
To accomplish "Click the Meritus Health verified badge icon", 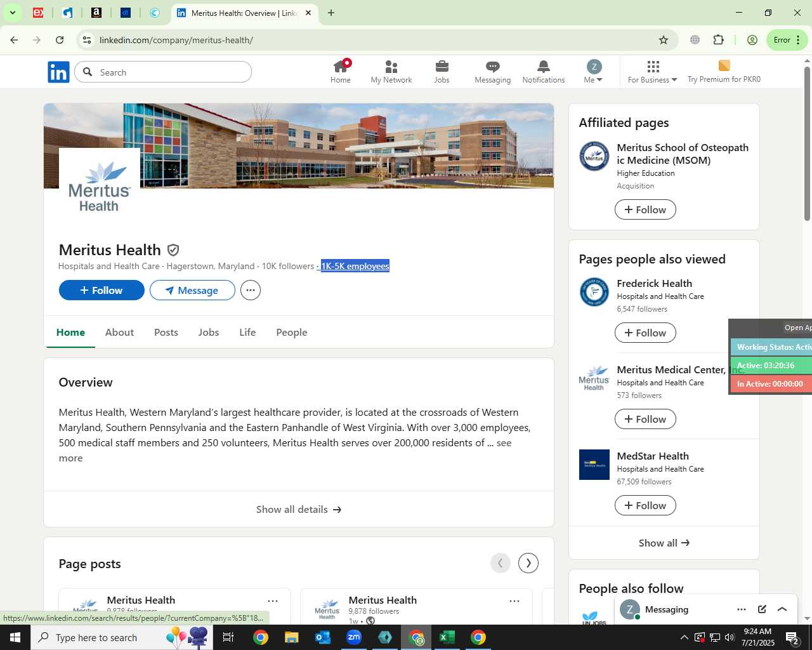I will [173, 250].
